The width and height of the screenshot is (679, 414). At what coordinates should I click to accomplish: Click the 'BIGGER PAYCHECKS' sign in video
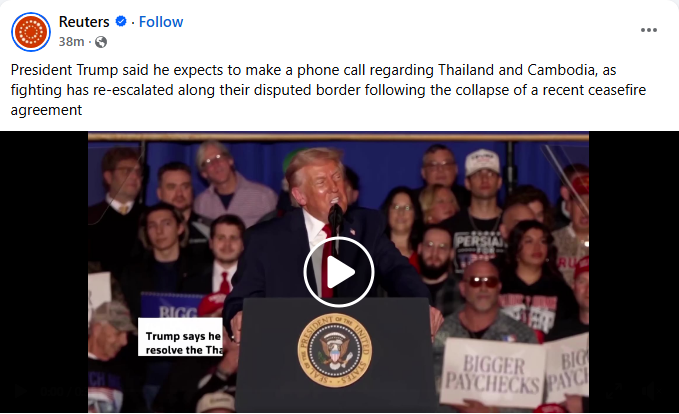tap(493, 373)
